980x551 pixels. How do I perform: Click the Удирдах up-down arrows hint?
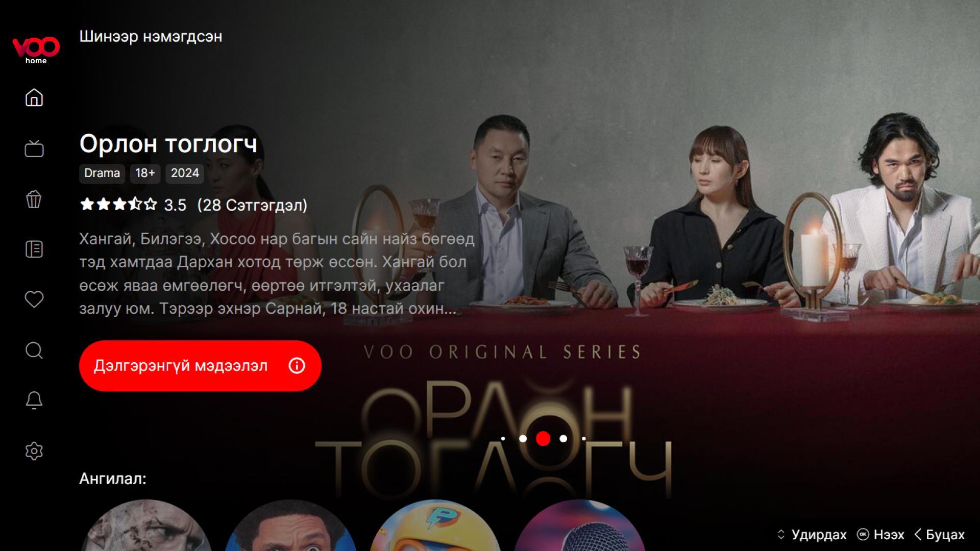[812, 534]
